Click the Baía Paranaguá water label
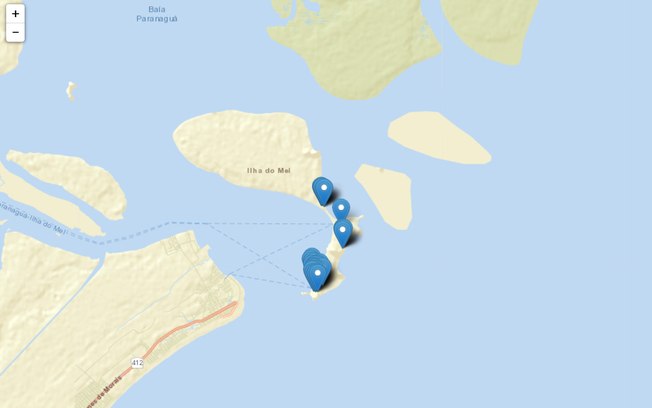The image size is (652, 408). point(157,14)
